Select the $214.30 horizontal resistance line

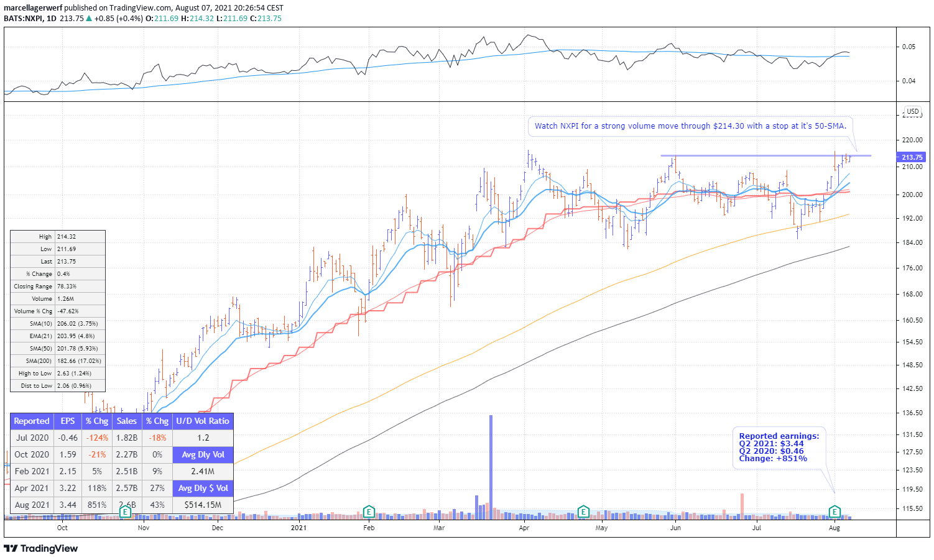click(x=765, y=155)
